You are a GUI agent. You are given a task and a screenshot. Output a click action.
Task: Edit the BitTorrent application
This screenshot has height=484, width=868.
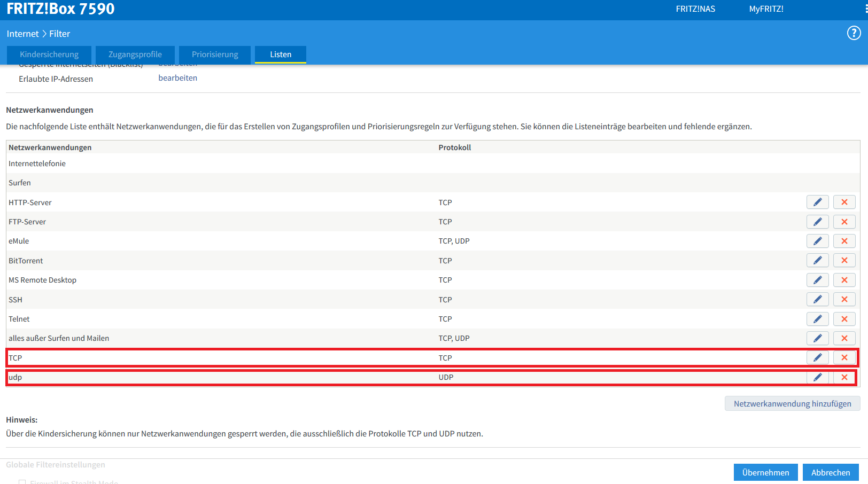817,260
